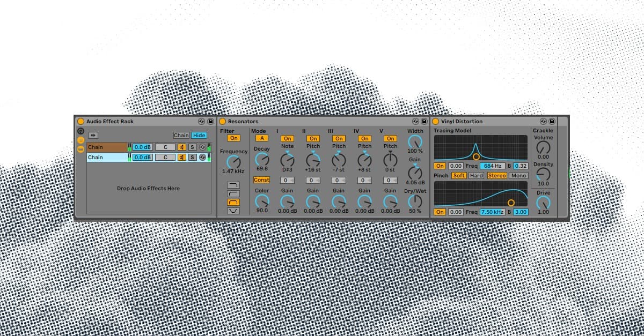
Task: Select the low-pass filter type icon
Action: click(x=233, y=185)
